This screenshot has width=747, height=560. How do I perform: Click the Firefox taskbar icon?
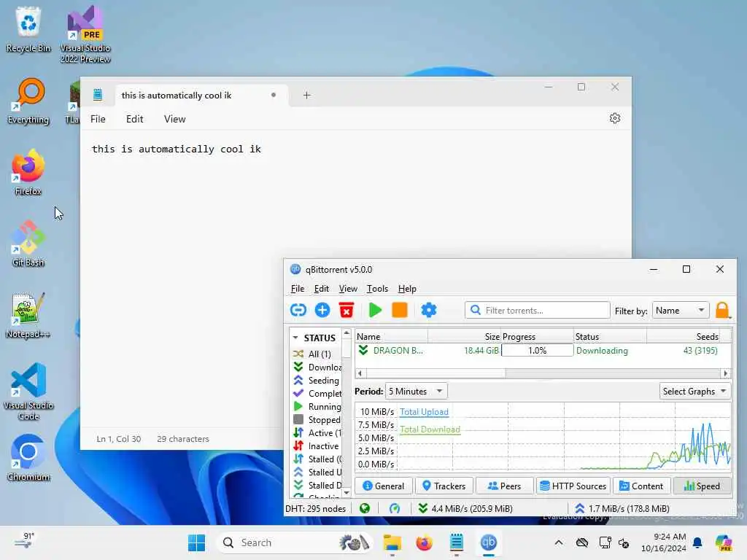coord(424,542)
